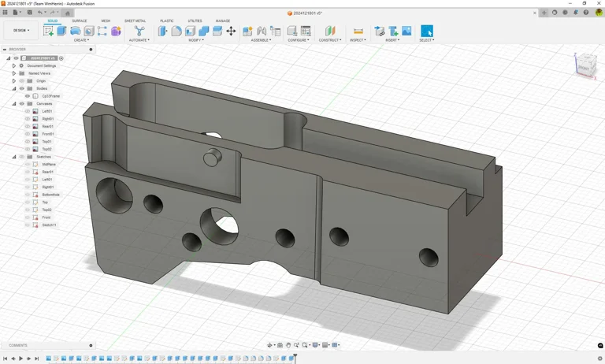Image resolution: width=605 pixels, height=364 pixels.
Task: Click the Automate toolbar icon
Action: point(139,31)
